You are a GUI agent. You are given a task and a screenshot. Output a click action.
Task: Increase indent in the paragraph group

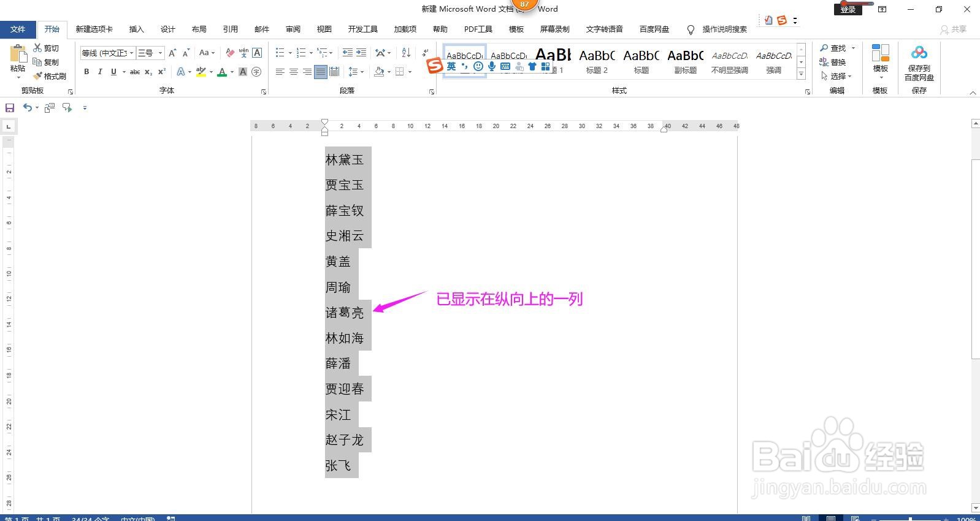point(361,53)
